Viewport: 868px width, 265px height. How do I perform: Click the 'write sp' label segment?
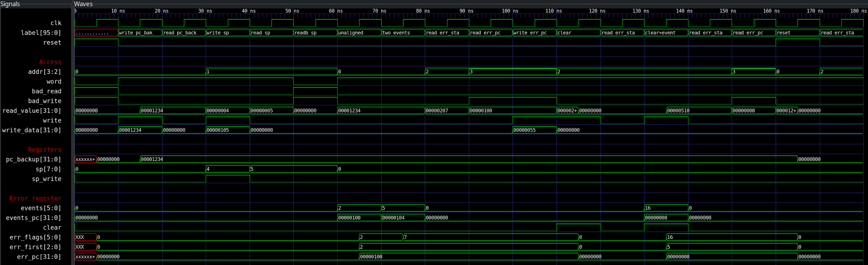[x=228, y=33]
